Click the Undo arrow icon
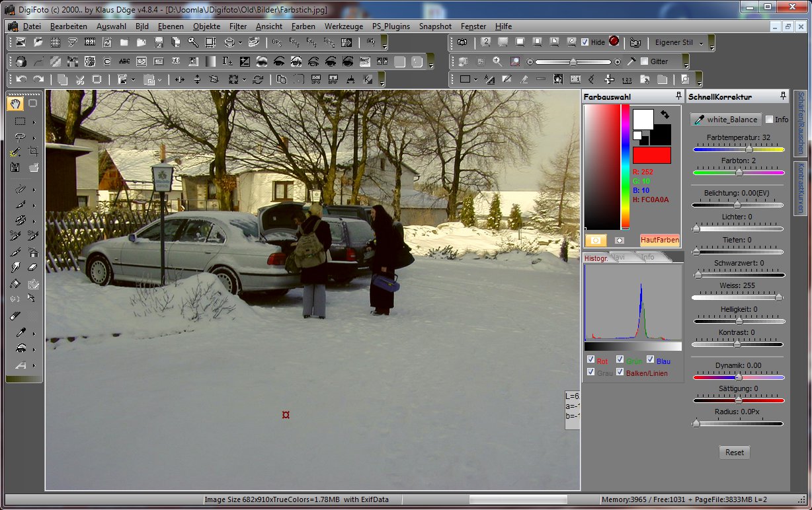Image resolution: width=812 pixels, height=510 pixels. pyautogui.click(x=21, y=79)
